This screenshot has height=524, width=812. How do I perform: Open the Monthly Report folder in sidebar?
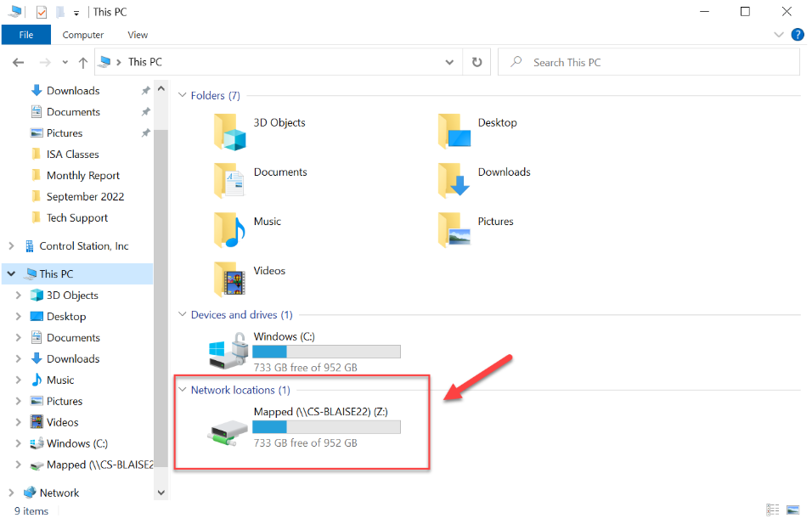(x=83, y=176)
